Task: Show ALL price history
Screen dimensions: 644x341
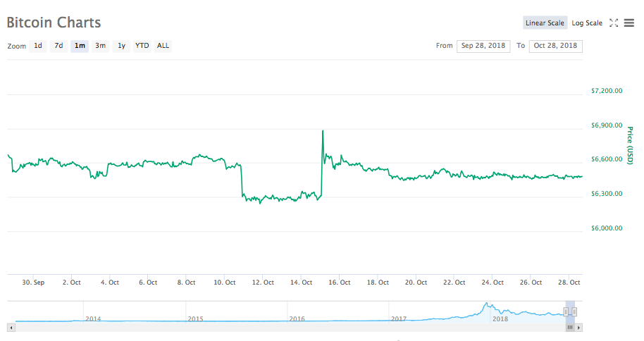Action: [163, 46]
